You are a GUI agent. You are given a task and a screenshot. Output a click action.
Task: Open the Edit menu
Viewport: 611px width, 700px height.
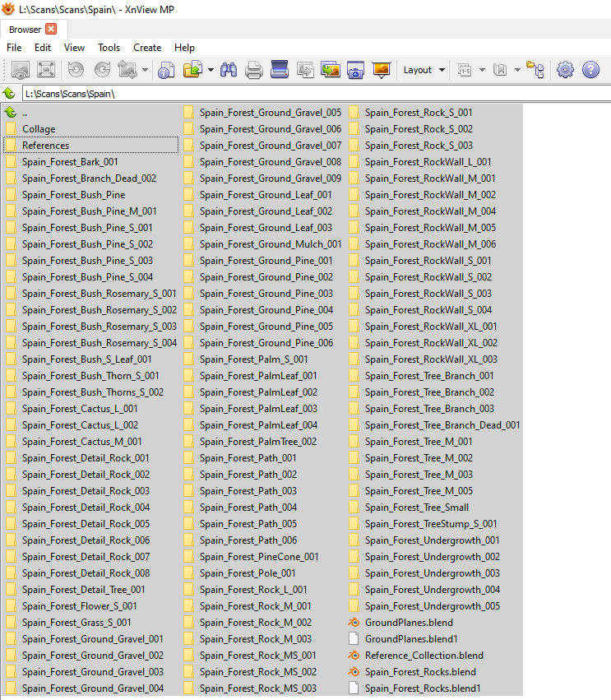pyautogui.click(x=43, y=48)
